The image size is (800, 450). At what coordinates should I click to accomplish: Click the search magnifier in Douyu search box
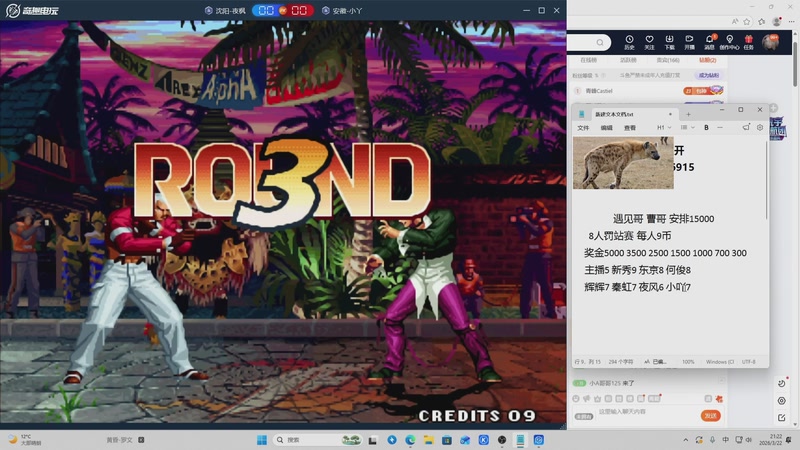click(600, 42)
